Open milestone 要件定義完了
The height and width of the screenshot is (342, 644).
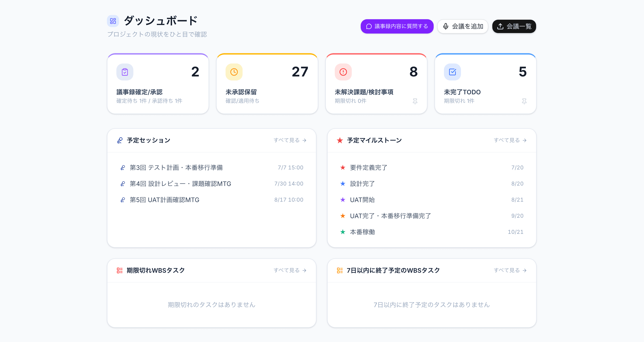click(432, 167)
